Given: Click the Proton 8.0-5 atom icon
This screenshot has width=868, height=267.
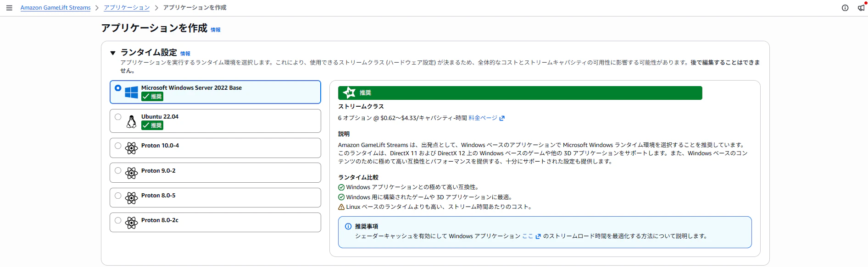Looking at the screenshot, I should [131, 198].
